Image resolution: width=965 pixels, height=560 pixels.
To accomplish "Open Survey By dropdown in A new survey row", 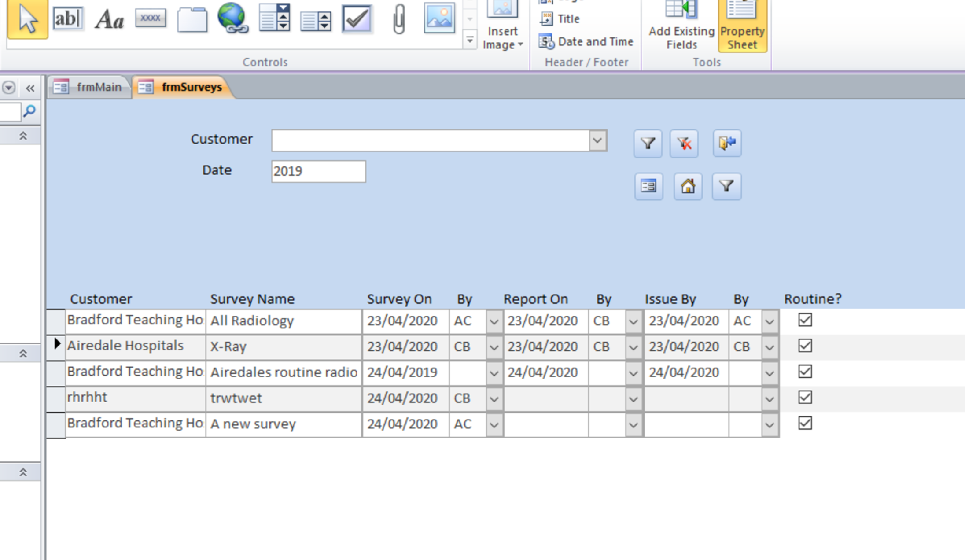I will (x=494, y=425).
